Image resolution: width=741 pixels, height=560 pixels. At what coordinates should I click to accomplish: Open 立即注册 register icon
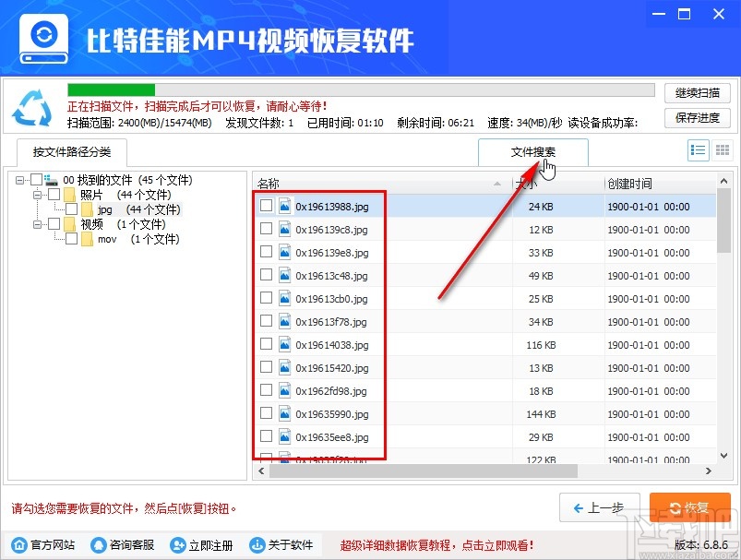tap(178, 545)
